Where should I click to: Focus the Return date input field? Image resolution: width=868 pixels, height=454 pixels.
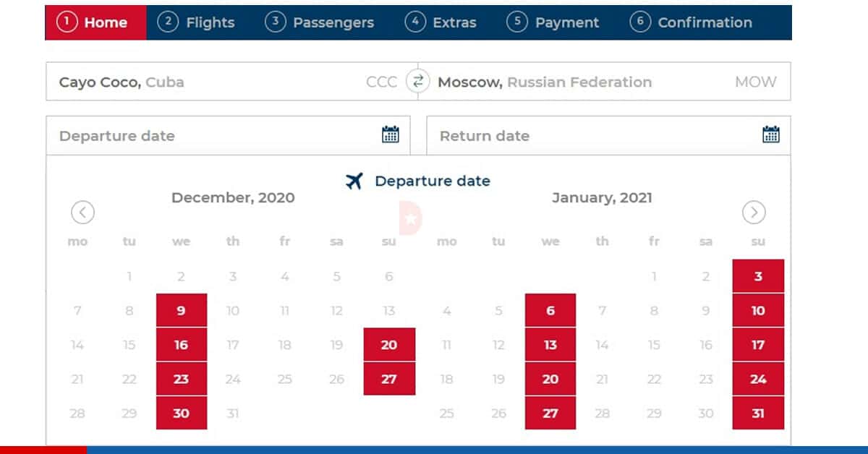(x=608, y=135)
